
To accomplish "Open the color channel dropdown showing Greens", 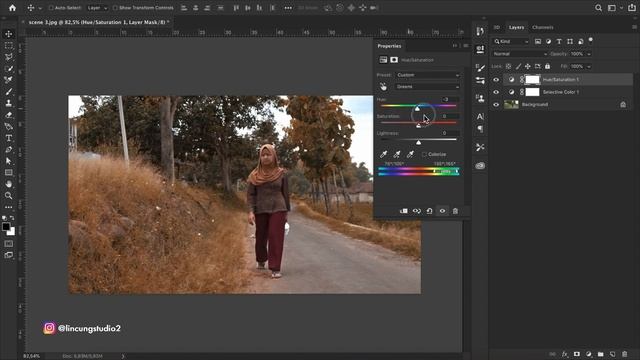I will [x=428, y=87].
